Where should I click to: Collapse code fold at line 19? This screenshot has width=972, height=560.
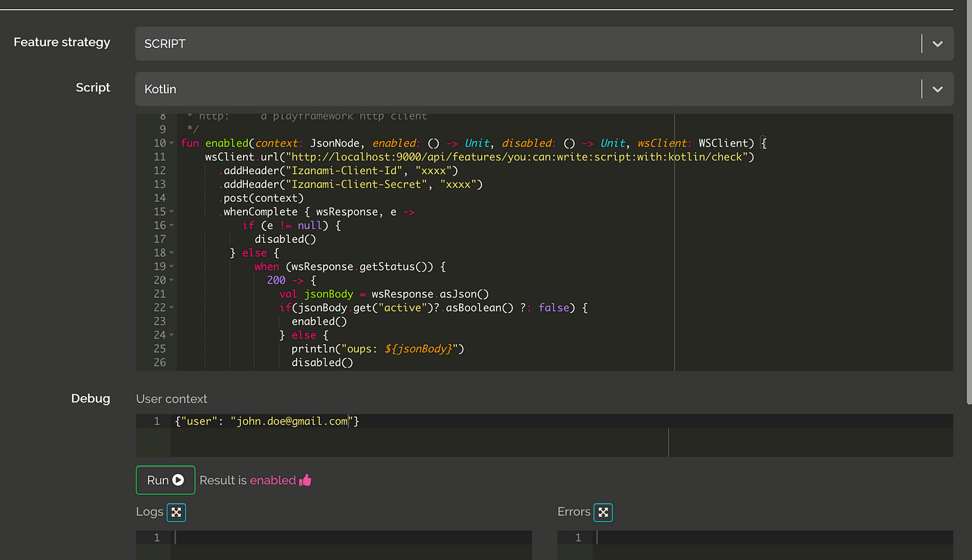coord(171,266)
